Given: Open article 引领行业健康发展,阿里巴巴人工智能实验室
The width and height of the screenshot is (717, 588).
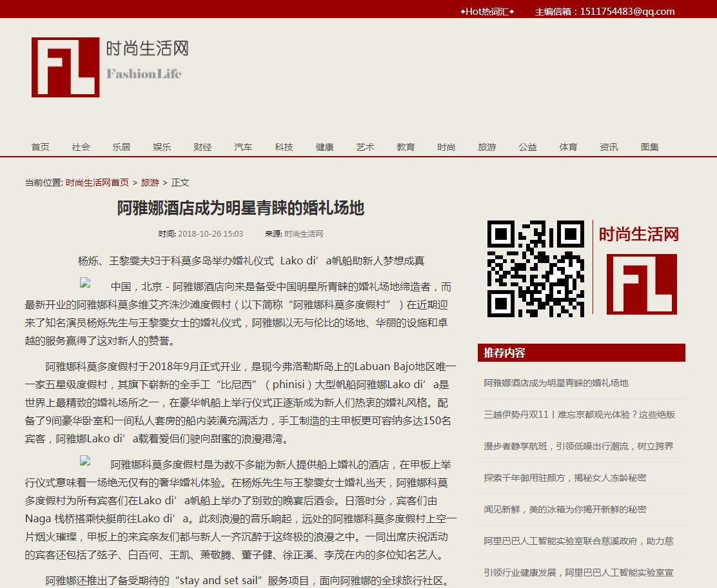Looking at the screenshot, I should [578, 573].
